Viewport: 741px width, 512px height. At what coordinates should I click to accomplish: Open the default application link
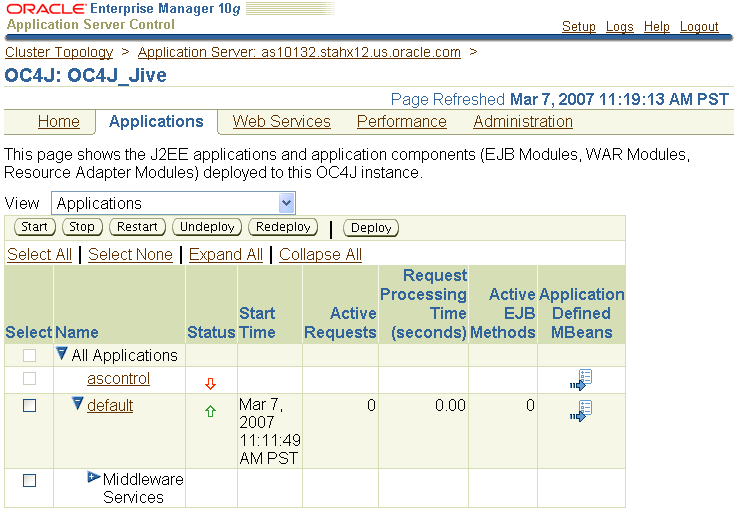tap(110, 406)
